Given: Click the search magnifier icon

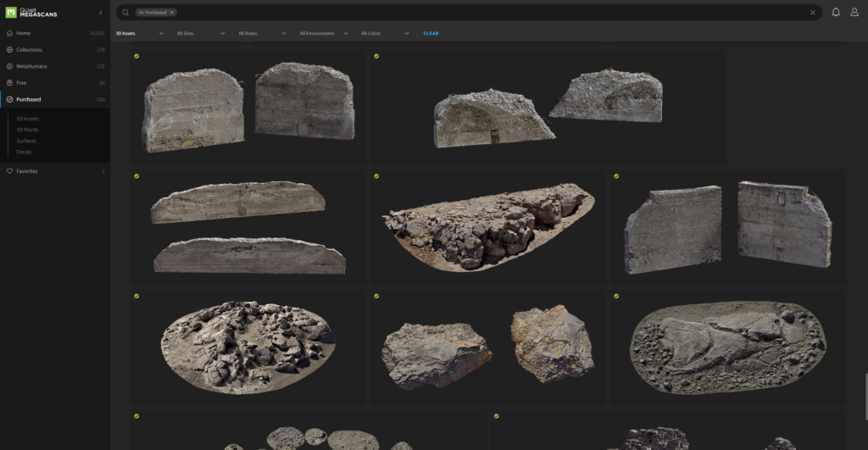Looking at the screenshot, I should click(125, 13).
